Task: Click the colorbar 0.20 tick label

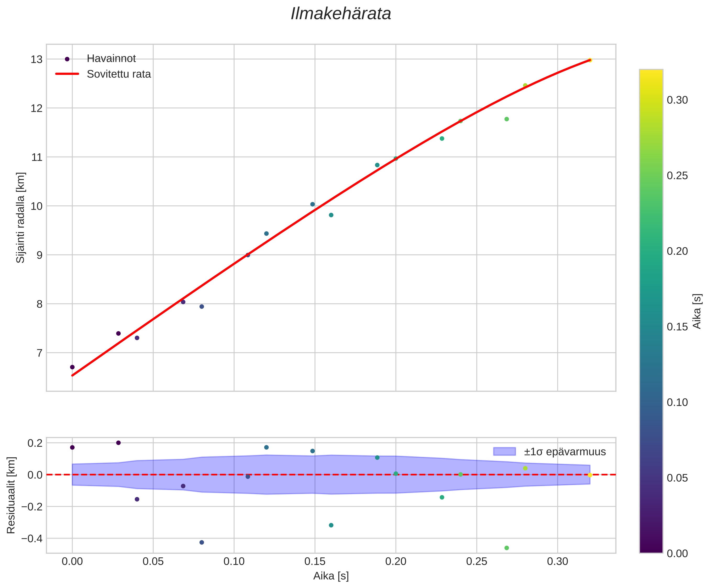Action: (x=677, y=251)
